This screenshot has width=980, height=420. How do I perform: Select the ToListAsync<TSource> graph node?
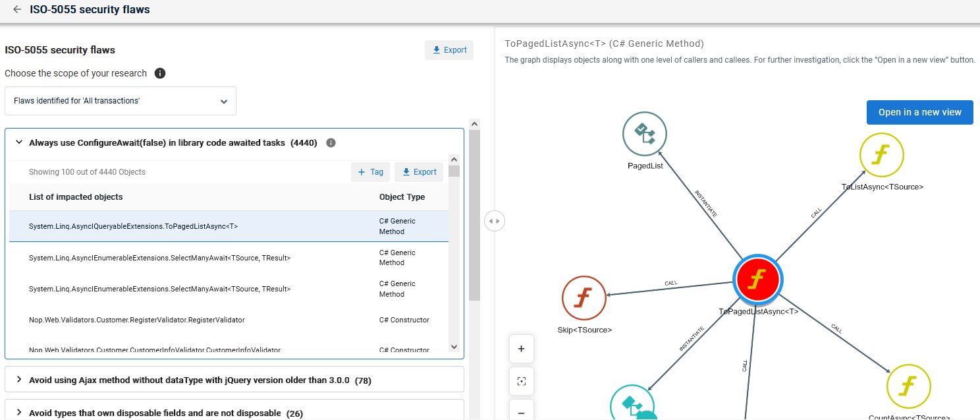(x=881, y=155)
